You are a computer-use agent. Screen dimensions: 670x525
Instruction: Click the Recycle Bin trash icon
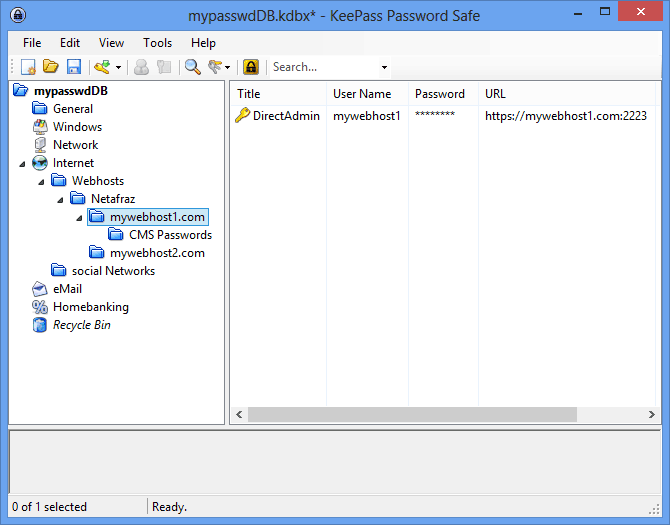click(x=40, y=325)
